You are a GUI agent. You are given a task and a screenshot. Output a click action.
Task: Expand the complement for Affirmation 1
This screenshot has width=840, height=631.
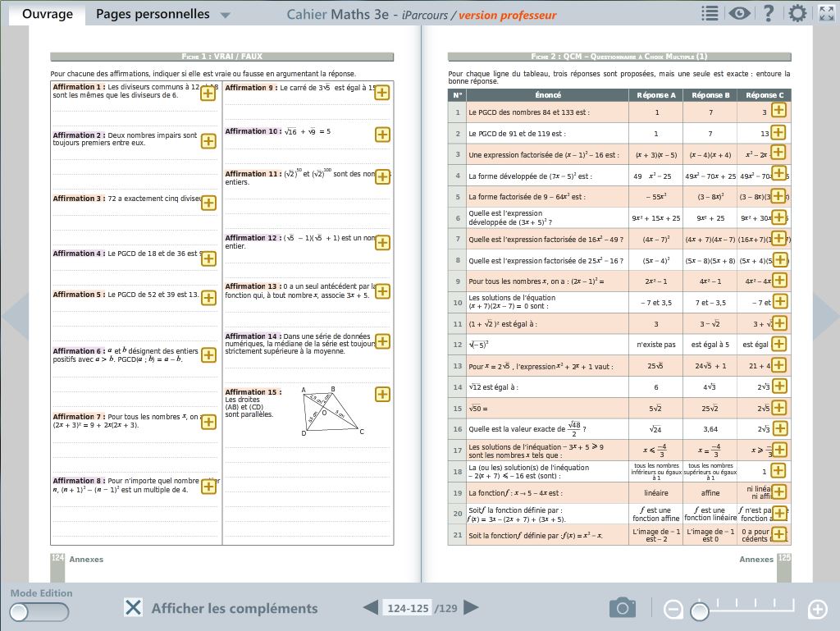click(x=208, y=94)
